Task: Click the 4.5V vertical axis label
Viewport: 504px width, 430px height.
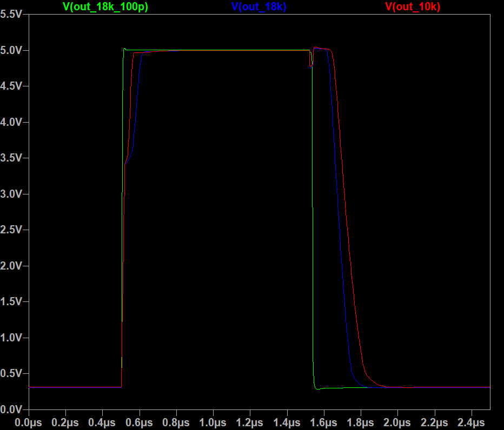Action: (11, 86)
